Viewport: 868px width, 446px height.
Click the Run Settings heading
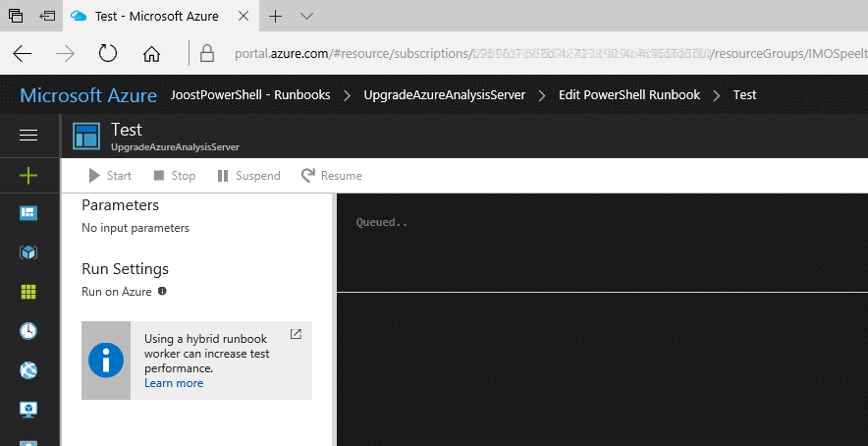125,269
